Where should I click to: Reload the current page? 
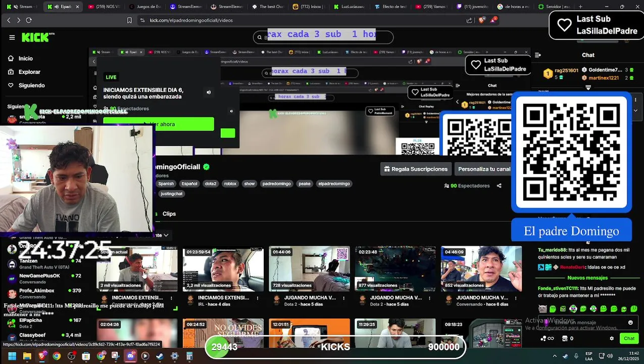[29, 20]
